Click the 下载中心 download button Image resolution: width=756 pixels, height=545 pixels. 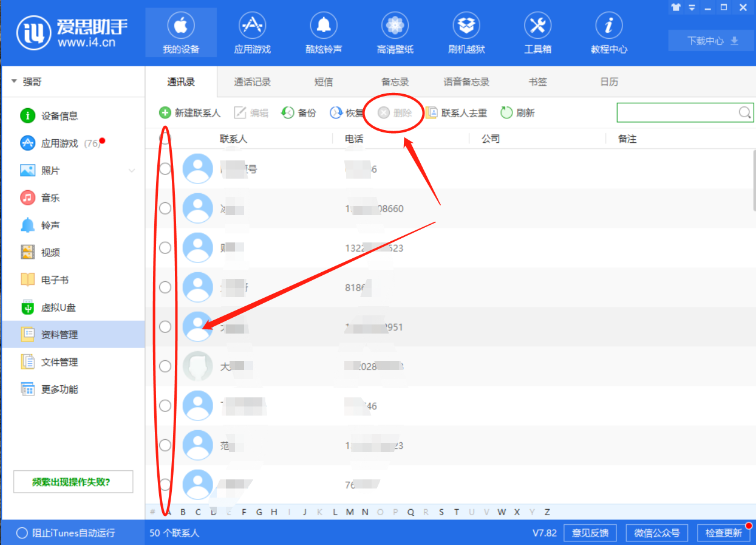712,41
